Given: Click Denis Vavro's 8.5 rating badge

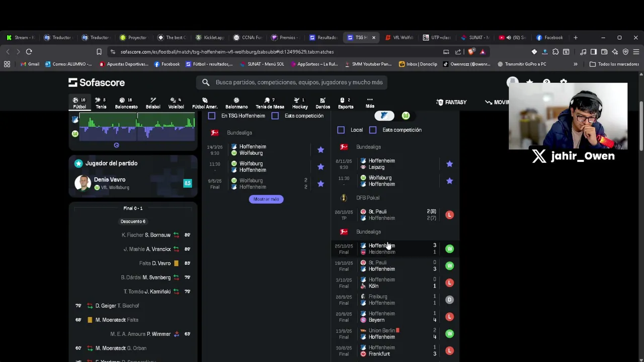Looking at the screenshot, I should [x=187, y=184].
